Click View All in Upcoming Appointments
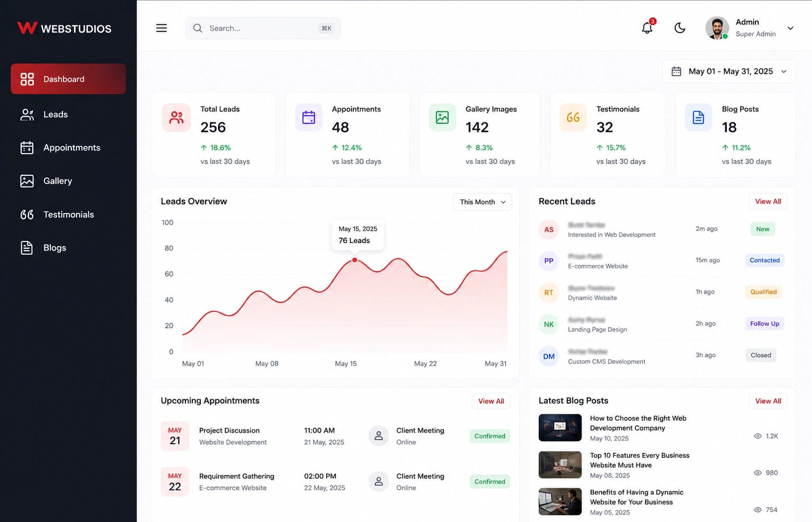This screenshot has height=522, width=812. pyautogui.click(x=491, y=401)
